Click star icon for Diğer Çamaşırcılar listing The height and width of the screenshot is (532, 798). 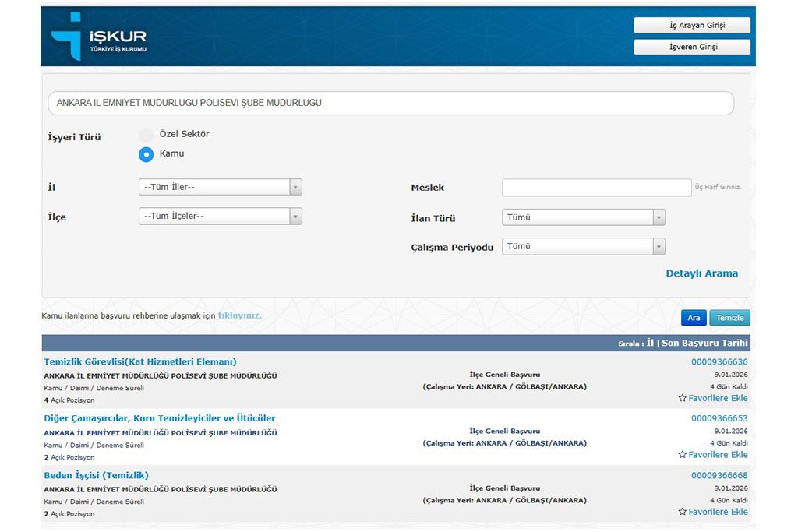[x=683, y=455]
